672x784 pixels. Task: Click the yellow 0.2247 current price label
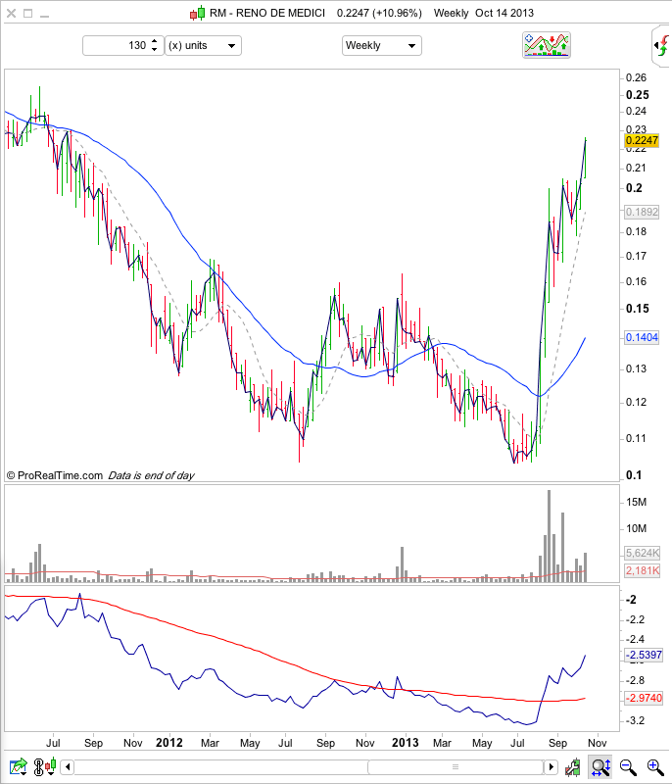pyautogui.click(x=642, y=140)
